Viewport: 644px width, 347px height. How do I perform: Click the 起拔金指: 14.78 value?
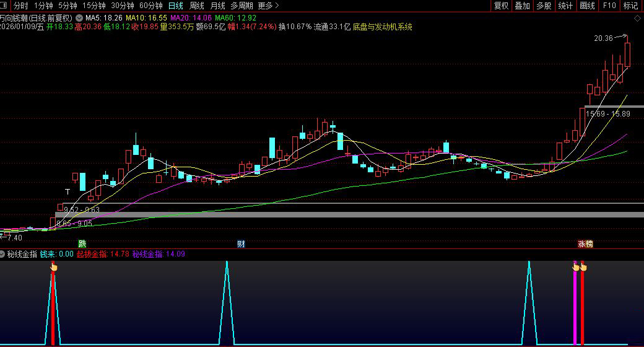point(103,254)
